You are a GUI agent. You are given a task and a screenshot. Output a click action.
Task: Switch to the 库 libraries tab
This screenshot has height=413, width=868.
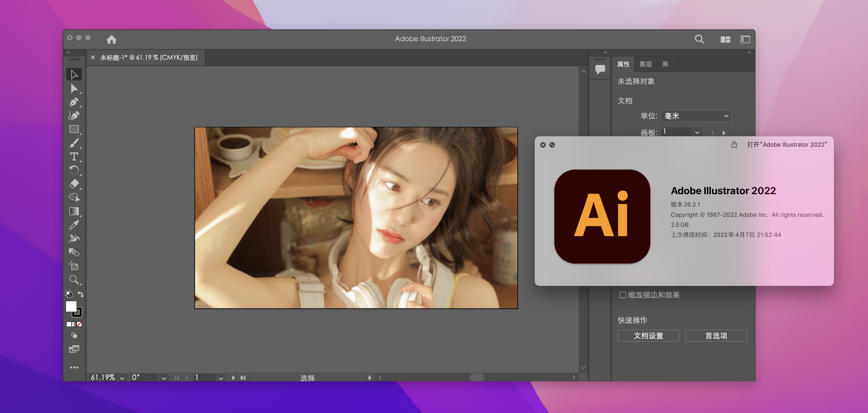point(665,64)
